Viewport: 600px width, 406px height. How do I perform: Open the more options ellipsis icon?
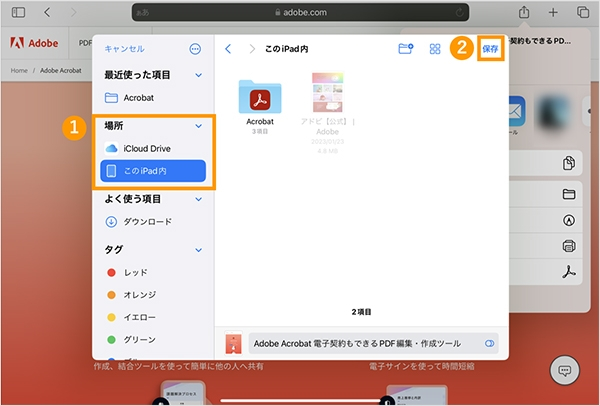(x=195, y=49)
